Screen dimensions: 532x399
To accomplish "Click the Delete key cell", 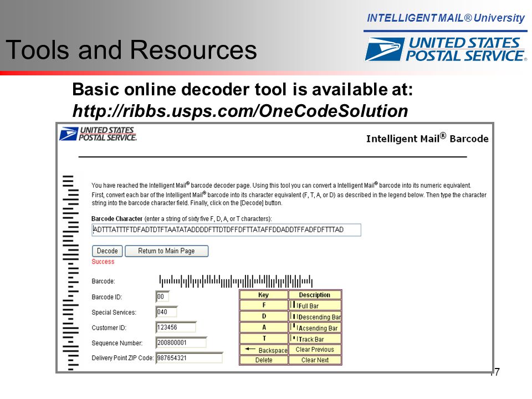I will pos(264,360).
